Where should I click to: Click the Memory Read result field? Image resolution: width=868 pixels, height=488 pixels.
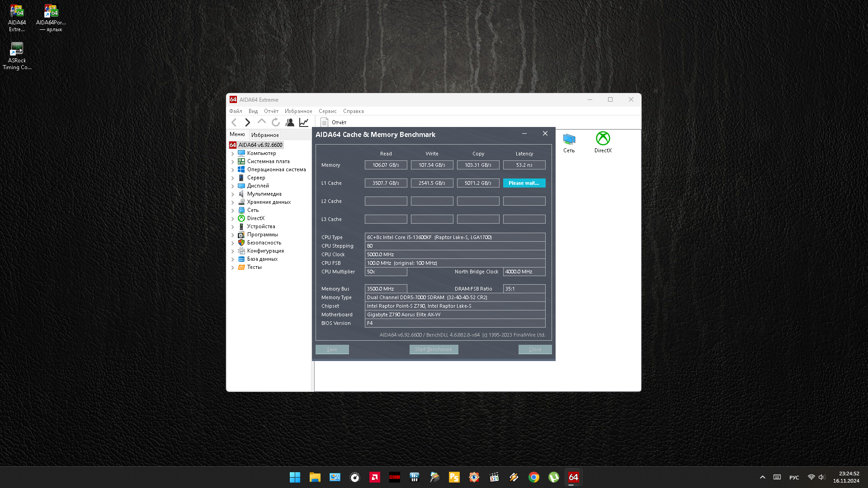click(x=386, y=165)
